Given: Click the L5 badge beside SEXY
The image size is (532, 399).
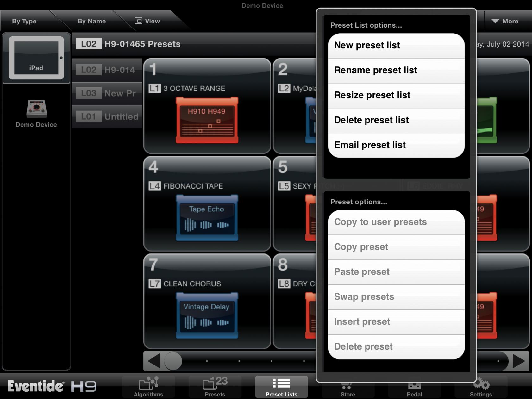Looking at the screenshot, I should (x=284, y=186).
